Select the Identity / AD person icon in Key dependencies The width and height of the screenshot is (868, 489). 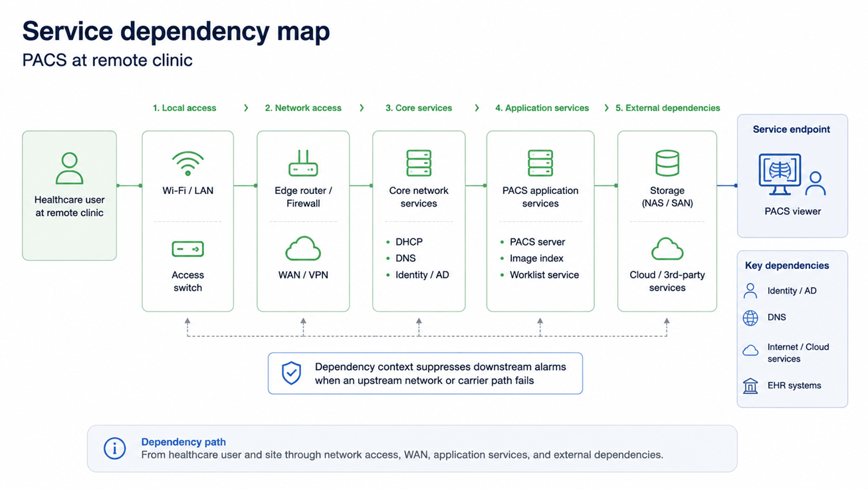(750, 290)
